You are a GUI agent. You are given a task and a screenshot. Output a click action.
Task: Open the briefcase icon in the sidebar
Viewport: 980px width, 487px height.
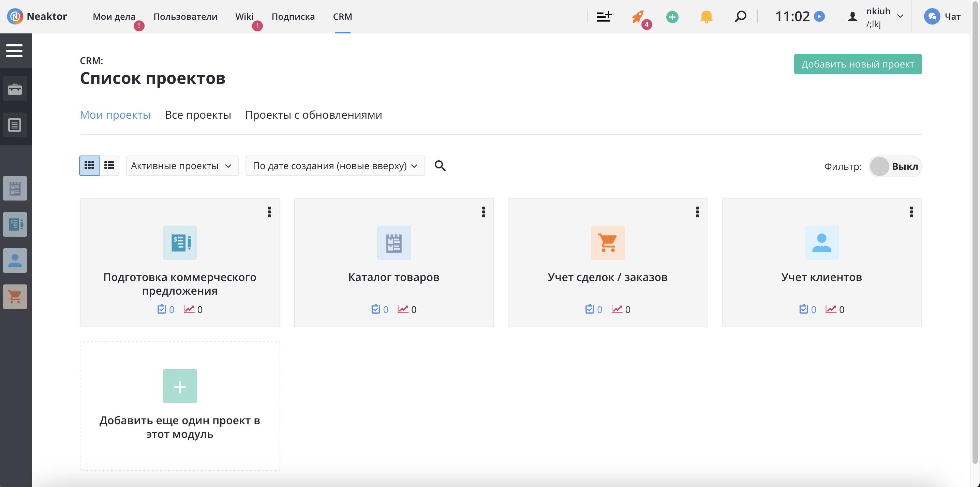[x=15, y=89]
